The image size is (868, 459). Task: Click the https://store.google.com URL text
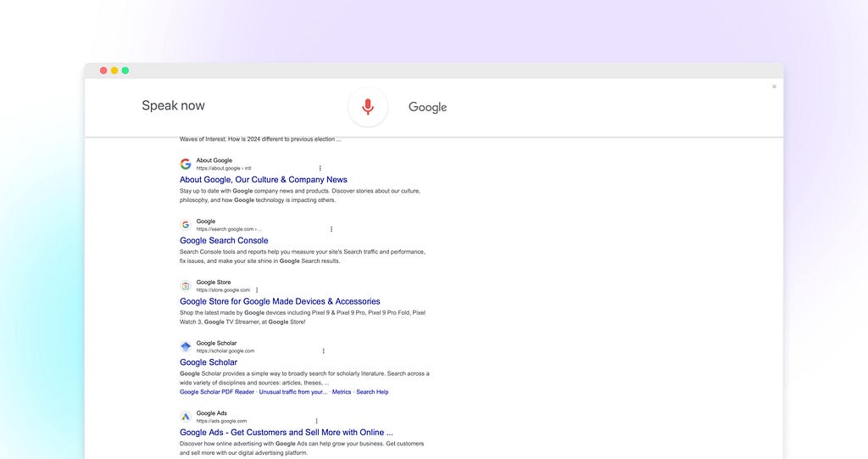click(223, 290)
